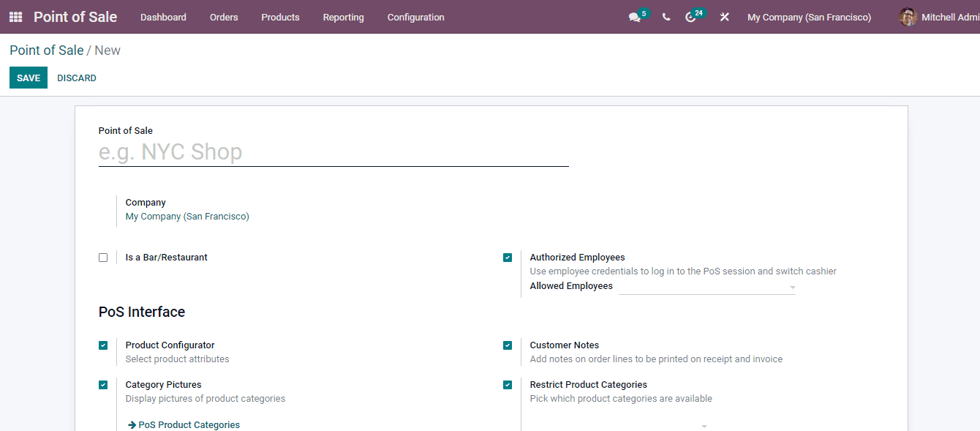Click the messages counter badge showing 5
980x431 pixels.
pyautogui.click(x=643, y=12)
